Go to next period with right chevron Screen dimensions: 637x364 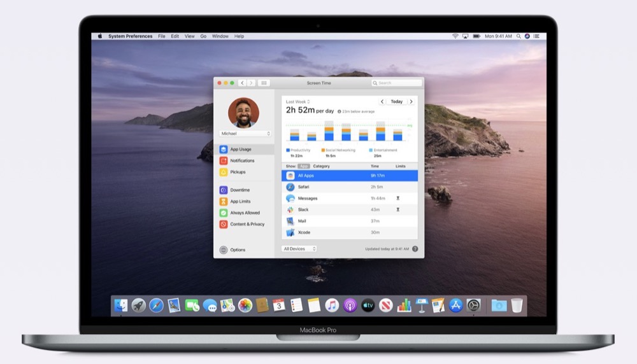411,101
